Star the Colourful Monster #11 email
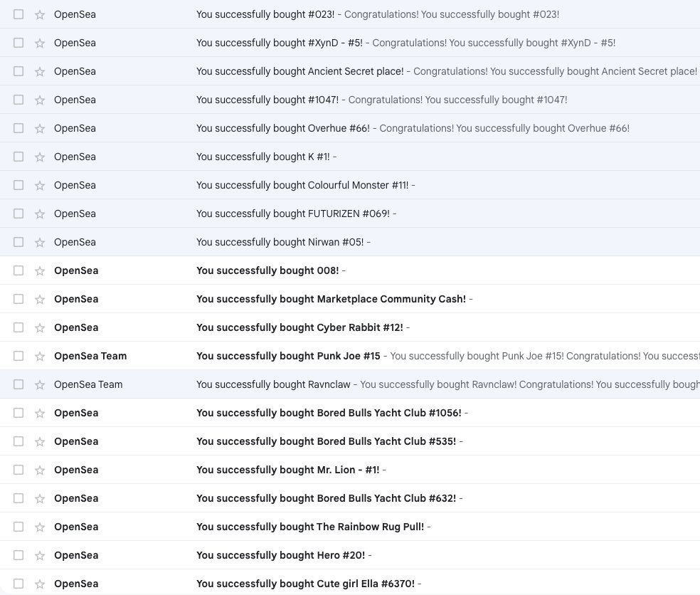Image resolution: width=700 pixels, height=595 pixels. [40, 185]
